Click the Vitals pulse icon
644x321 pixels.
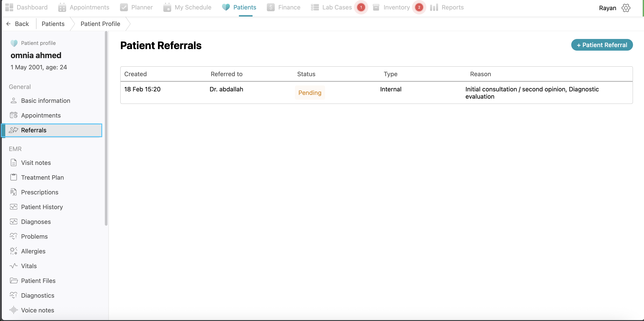[x=13, y=266]
